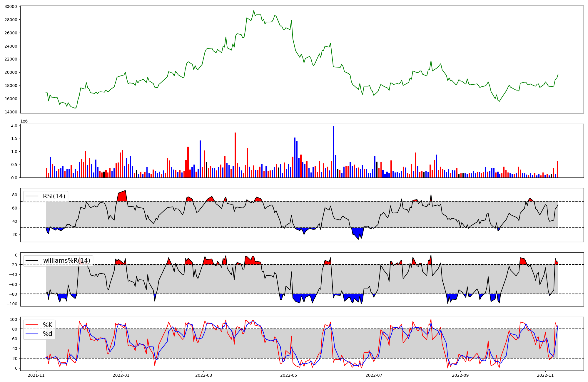Click the 2022-01 x-axis date label

point(121,375)
